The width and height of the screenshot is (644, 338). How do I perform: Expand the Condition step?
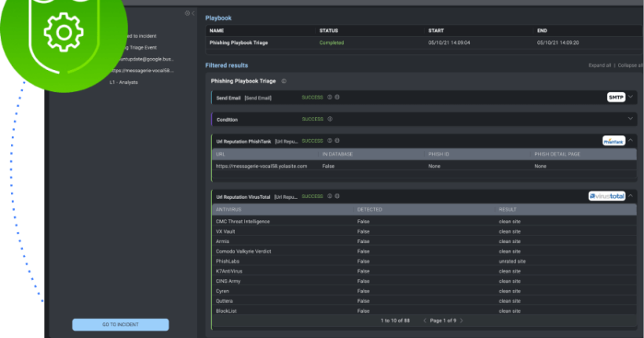631,119
